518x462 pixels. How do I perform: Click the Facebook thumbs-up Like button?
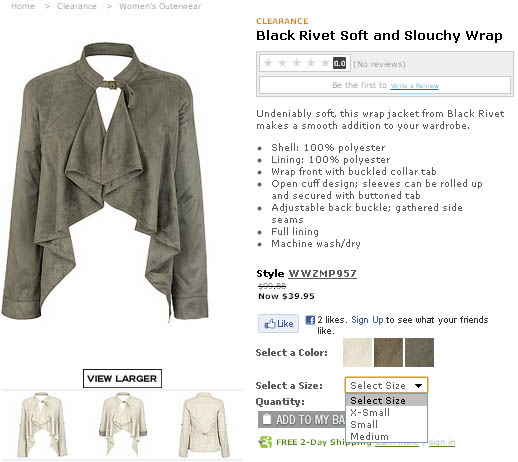[278, 323]
